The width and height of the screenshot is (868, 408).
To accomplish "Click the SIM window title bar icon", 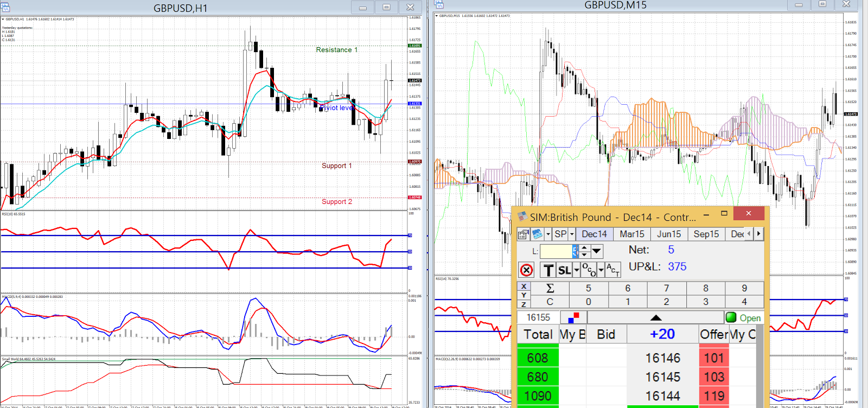I will coord(522,216).
